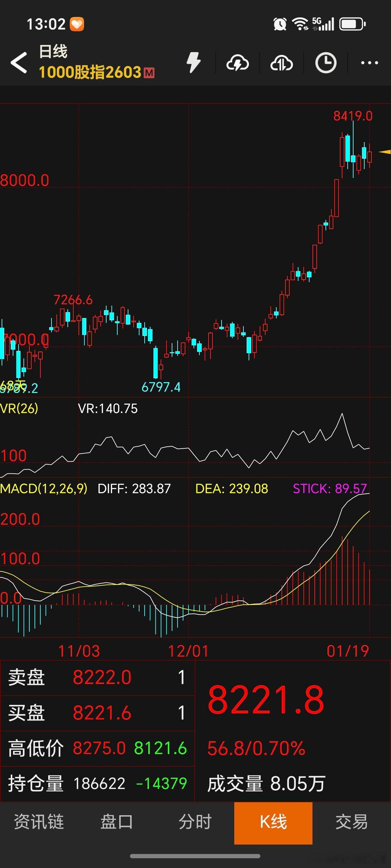Tap the battery status icon
The height and width of the screenshot is (868, 391).
click(353, 24)
